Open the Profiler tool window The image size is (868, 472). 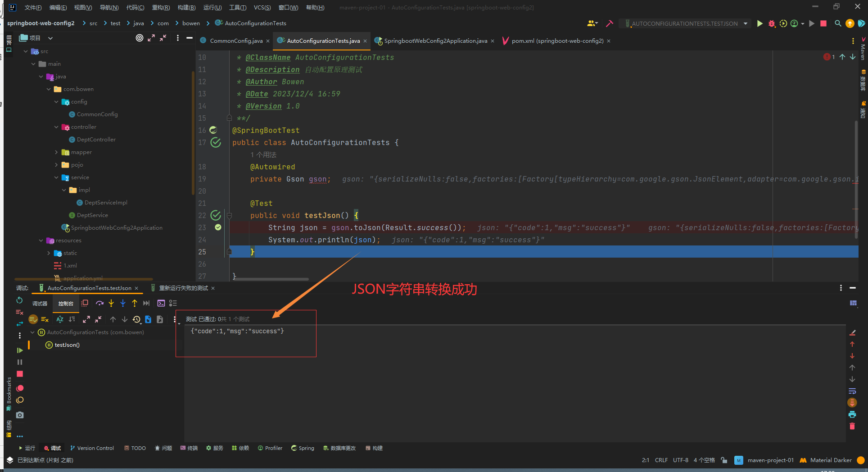point(270,448)
